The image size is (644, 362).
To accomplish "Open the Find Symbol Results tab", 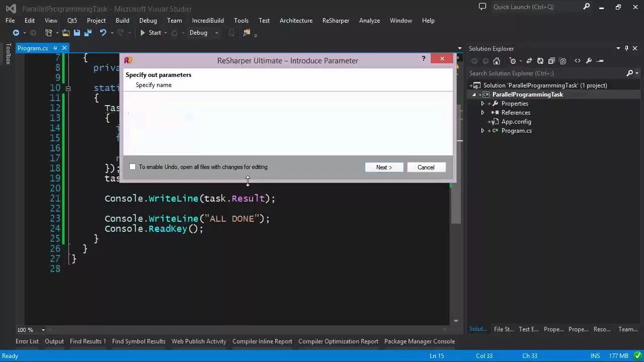I will 139,341.
